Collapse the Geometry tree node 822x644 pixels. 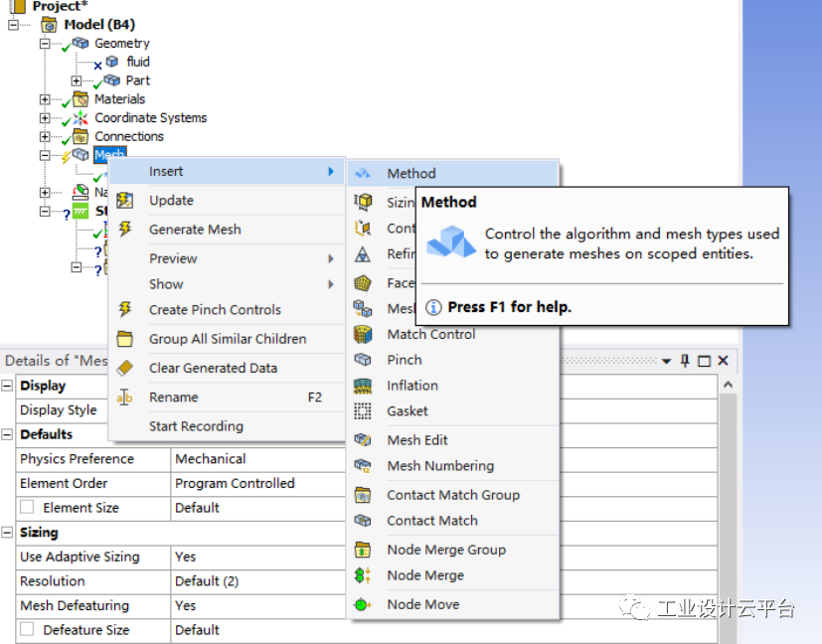[x=45, y=44]
